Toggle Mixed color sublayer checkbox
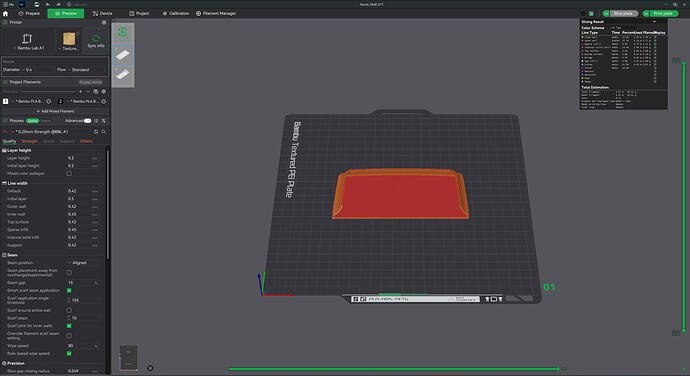Screen dimensions: 690x376 coord(69,173)
